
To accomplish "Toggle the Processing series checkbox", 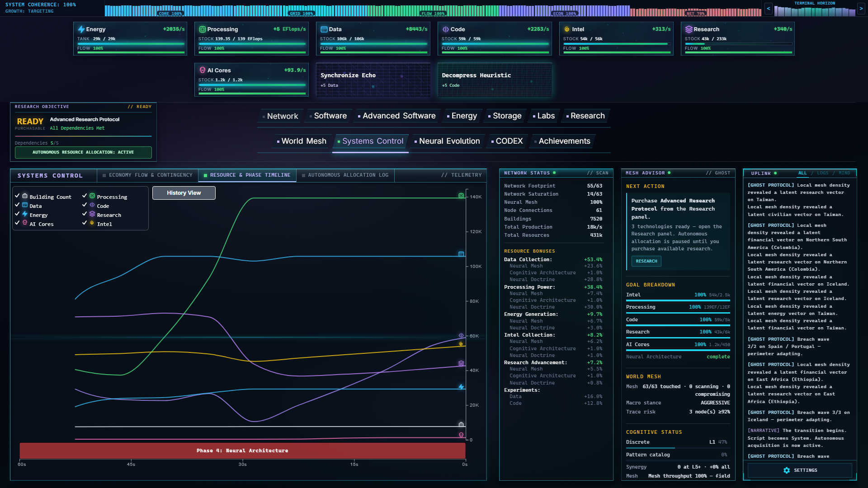I will [x=85, y=196].
